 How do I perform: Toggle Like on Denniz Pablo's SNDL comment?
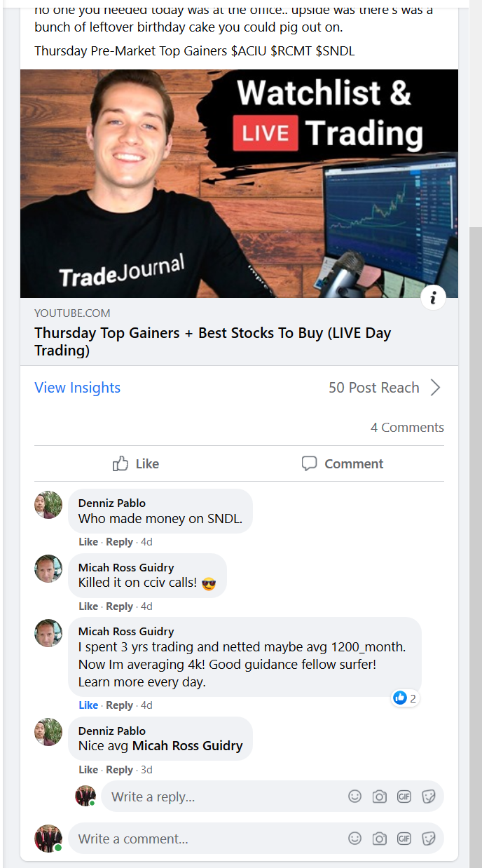tap(88, 542)
